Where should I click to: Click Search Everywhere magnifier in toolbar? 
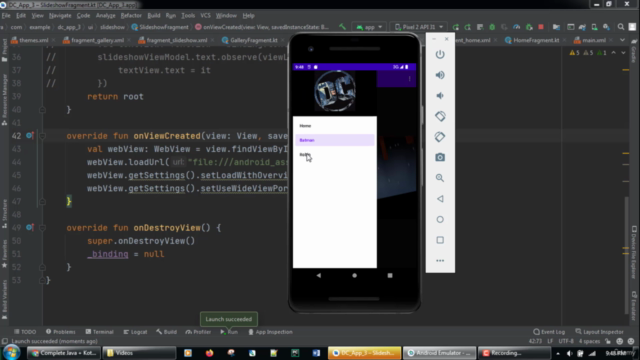coord(621,27)
